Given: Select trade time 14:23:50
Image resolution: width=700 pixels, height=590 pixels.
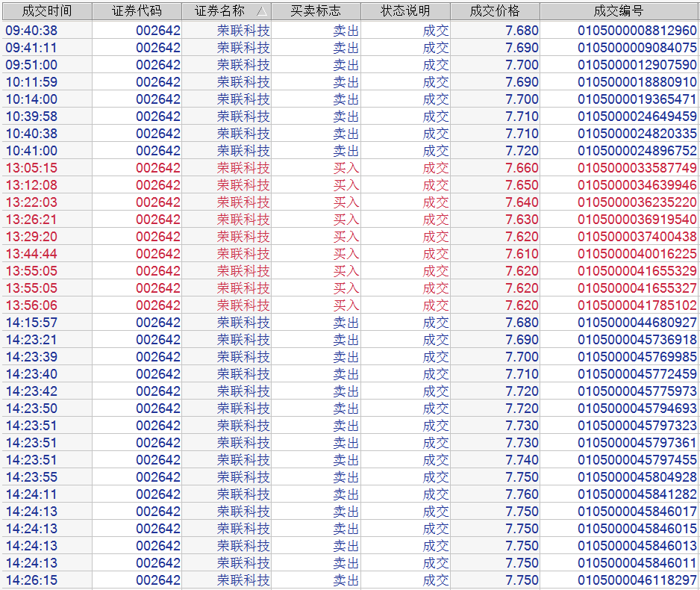Looking at the screenshot, I should click(31, 409).
